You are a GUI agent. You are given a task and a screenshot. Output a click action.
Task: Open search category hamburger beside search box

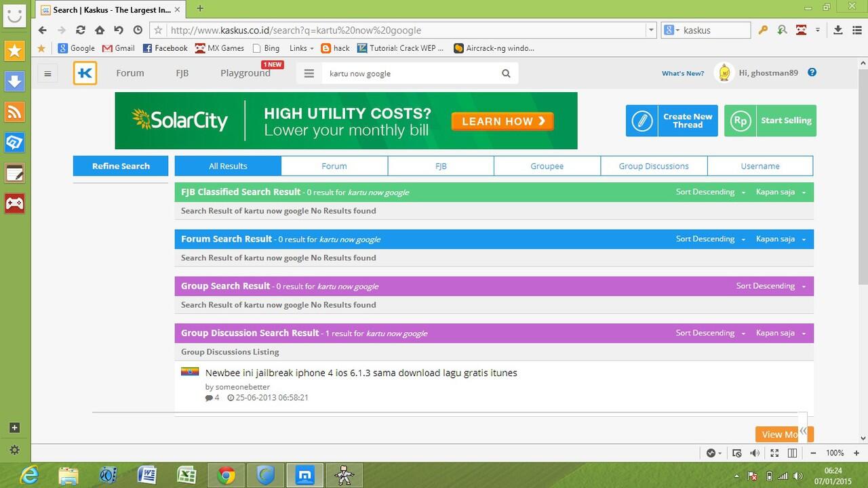point(309,73)
